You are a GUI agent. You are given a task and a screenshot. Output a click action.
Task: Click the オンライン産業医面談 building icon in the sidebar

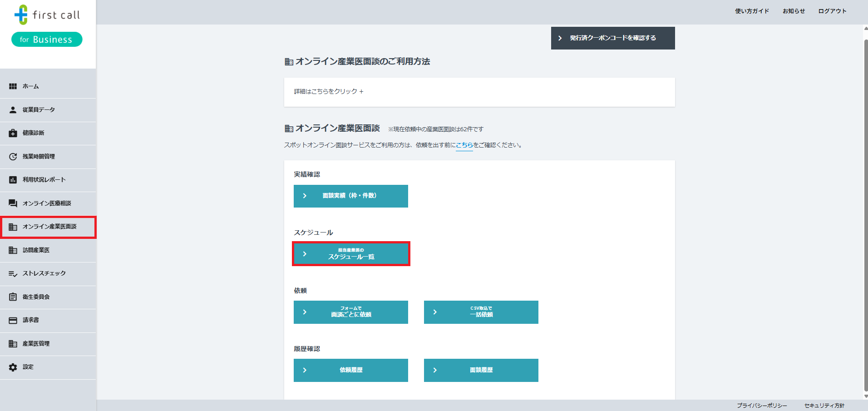tap(13, 227)
